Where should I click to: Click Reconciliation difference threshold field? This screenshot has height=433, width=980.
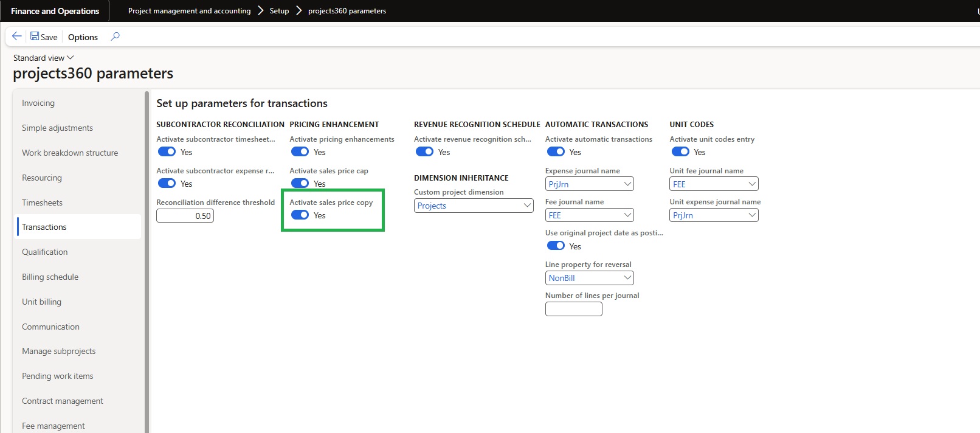click(185, 216)
